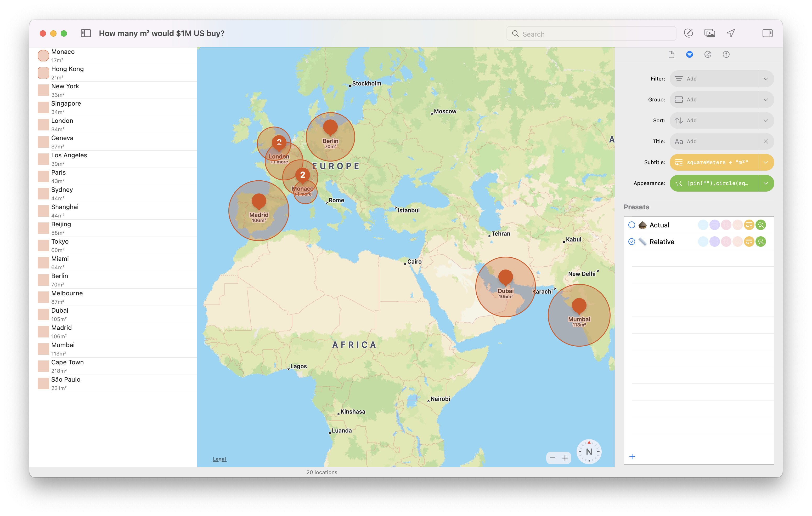Click Relative preset's pink sort badge
The width and height of the screenshot is (812, 516).
tap(726, 242)
